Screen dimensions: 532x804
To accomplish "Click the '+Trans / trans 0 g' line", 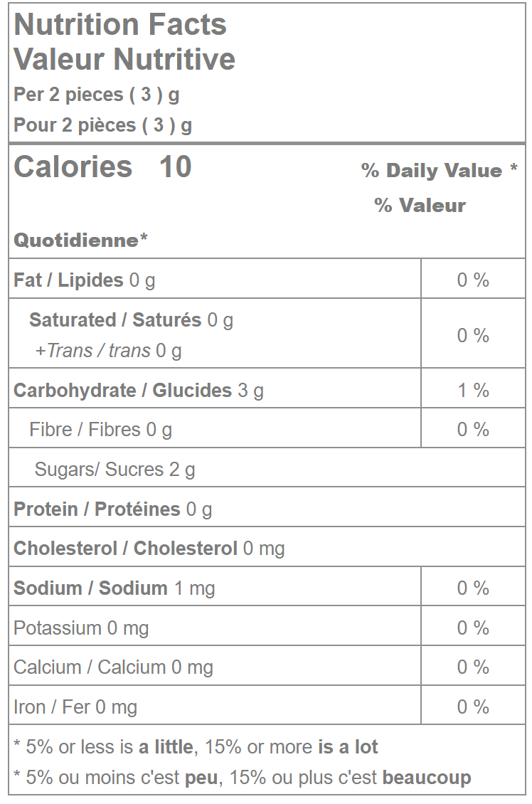I will pos(108,351).
